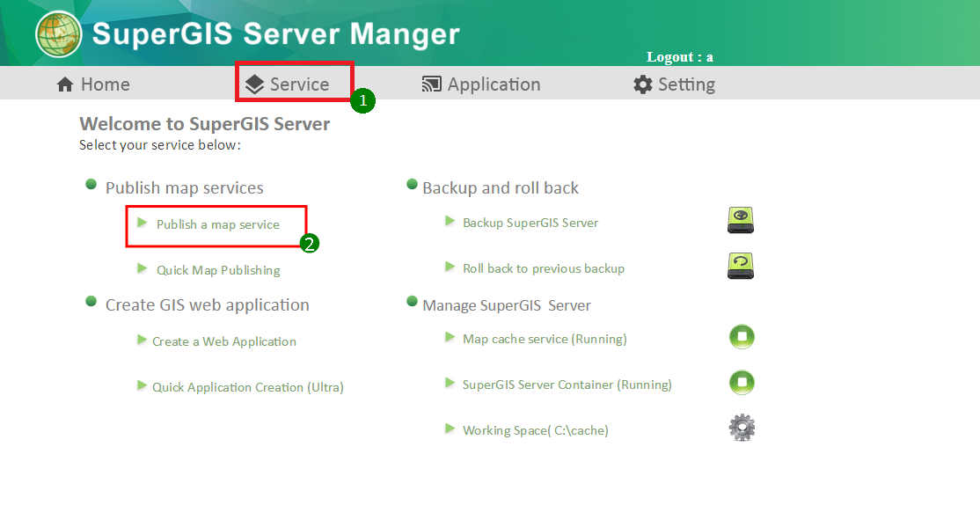The image size is (980, 513).
Task: Click the SuperGIS Server Manger banner title
Action: pyautogui.click(x=275, y=33)
